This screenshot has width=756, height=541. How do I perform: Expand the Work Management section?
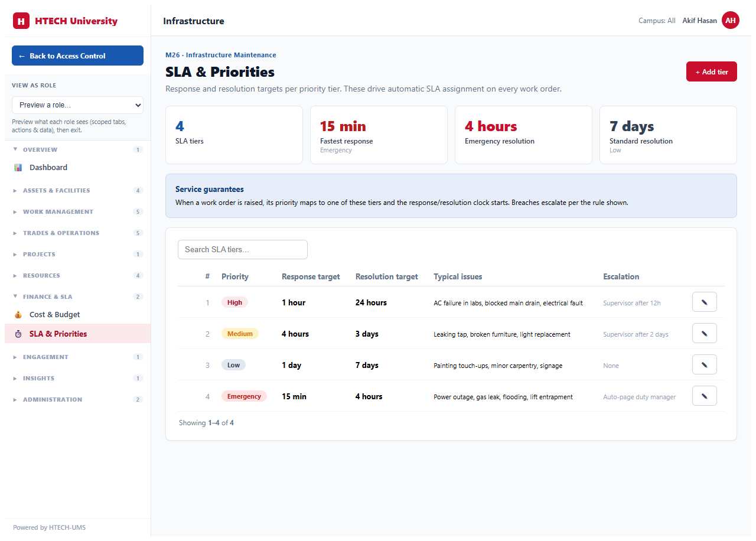click(77, 212)
